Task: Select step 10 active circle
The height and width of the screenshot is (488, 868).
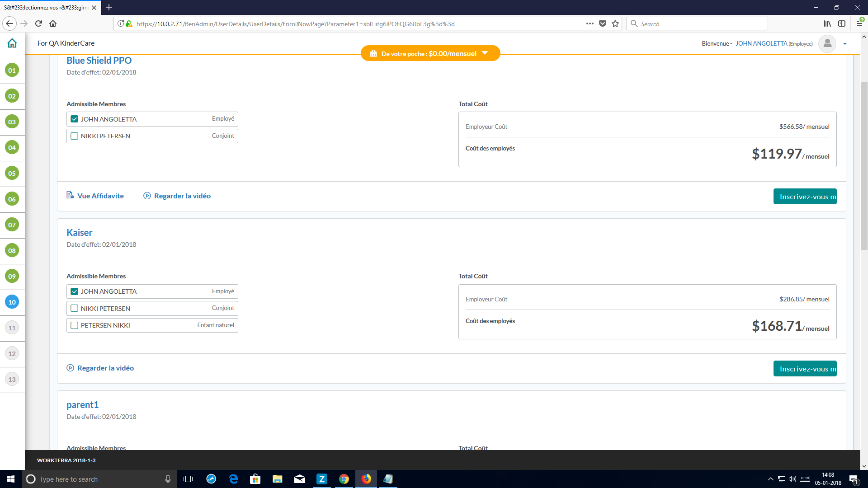Action: [x=12, y=302]
